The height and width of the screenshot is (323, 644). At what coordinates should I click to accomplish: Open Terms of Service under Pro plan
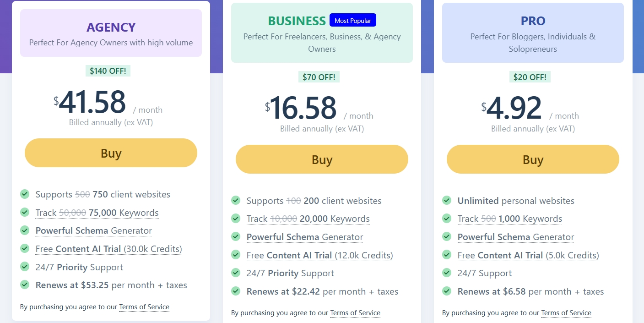pyautogui.click(x=566, y=313)
